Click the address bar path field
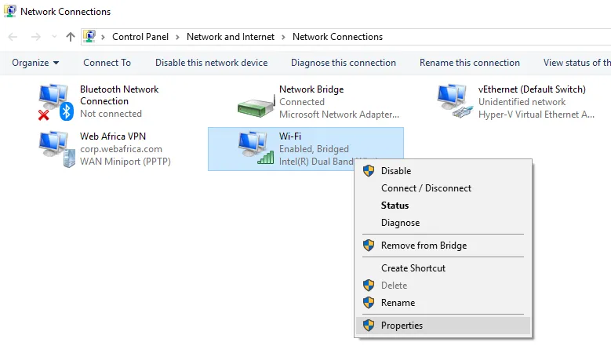Viewport: 611px width, 364px height. tap(346, 37)
